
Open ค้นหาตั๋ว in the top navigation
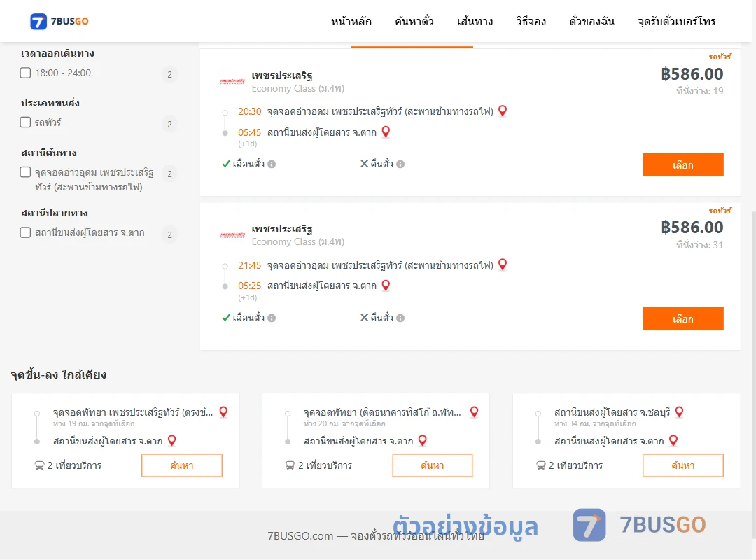pyautogui.click(x=414, y=21)
